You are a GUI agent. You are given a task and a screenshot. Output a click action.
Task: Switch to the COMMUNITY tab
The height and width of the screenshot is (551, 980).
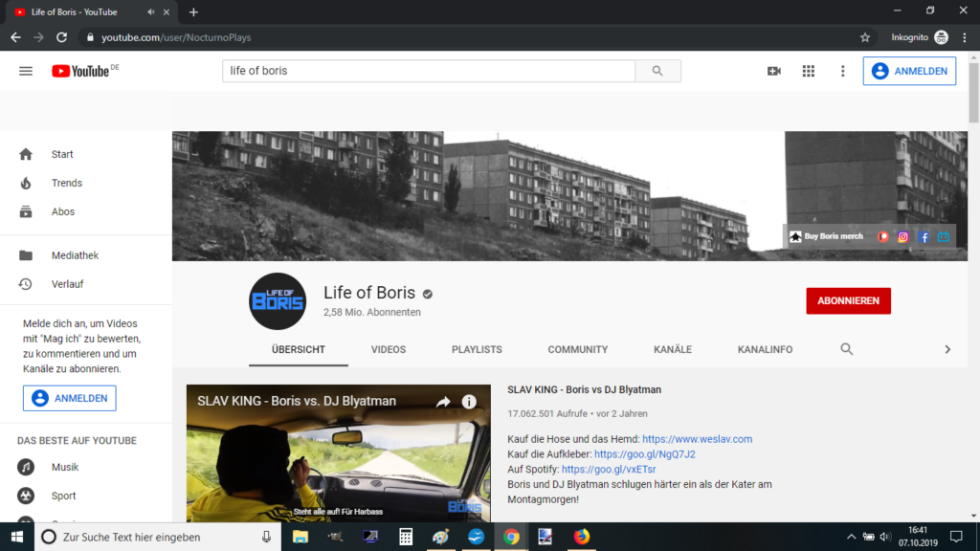(x=577, y=350)
